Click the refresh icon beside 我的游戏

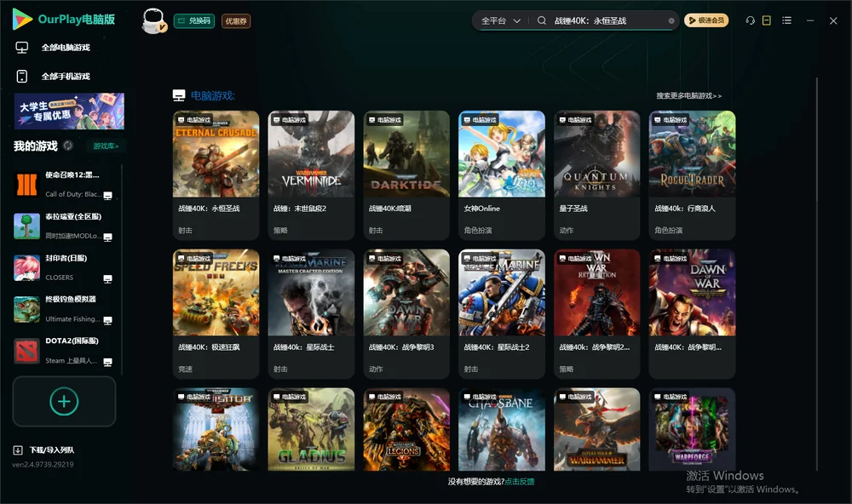pyautogui.click(x=68, y=146)
